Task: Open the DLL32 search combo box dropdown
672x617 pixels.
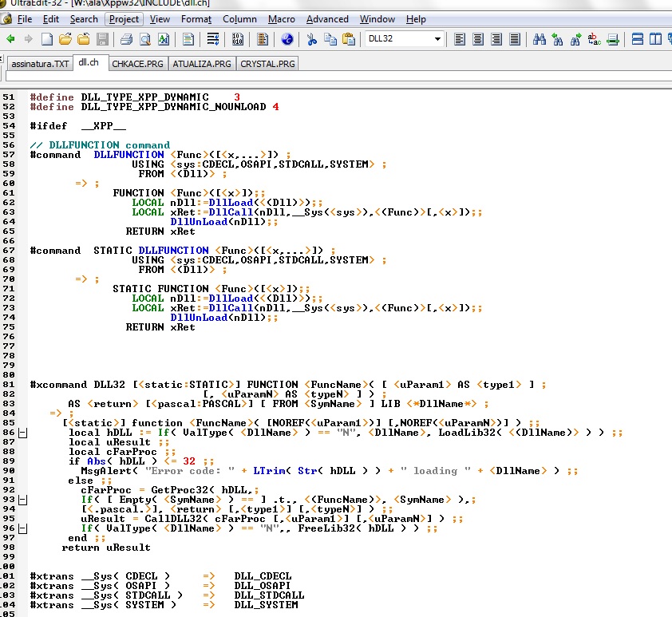Action: [438, 38]
